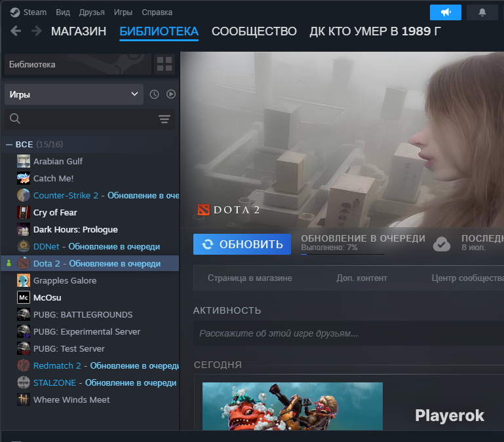The width and height of the screenshot is (504, 442).
Task: Click the Dota 2 list icon
Action: click(x=24, y=263)
